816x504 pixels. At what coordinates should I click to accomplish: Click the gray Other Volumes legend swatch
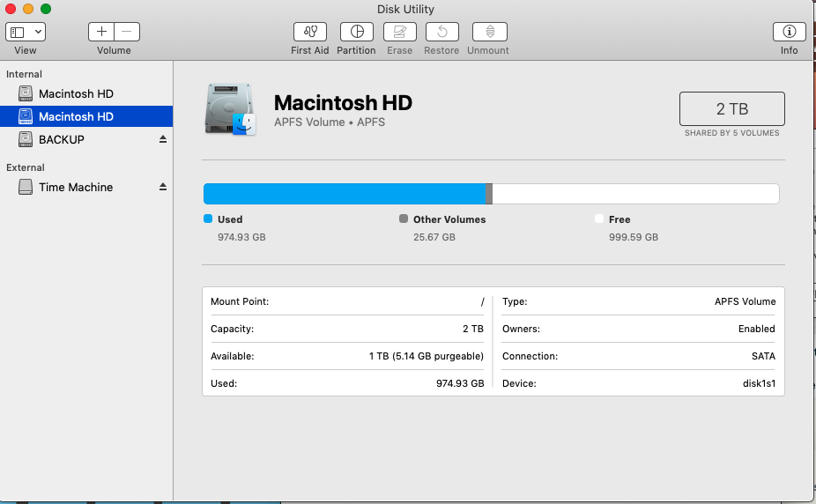pyautogui.click(x=404, y=219)
